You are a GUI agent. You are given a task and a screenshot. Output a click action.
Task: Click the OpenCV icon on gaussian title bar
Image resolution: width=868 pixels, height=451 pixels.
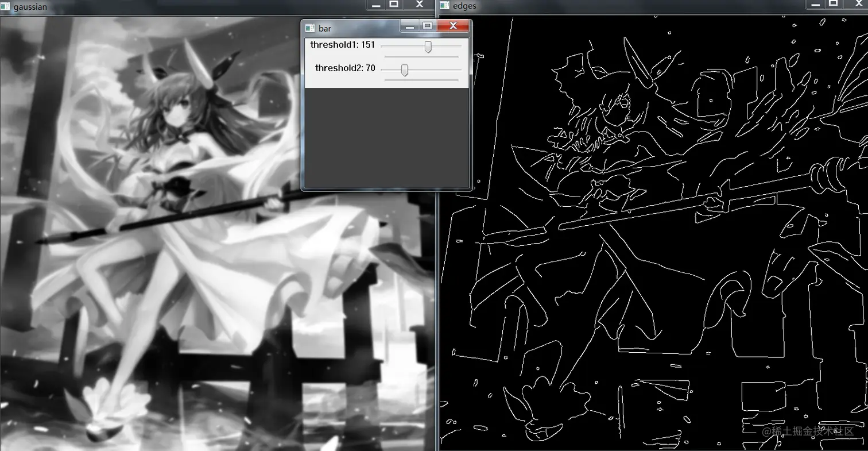click(6, 7)
